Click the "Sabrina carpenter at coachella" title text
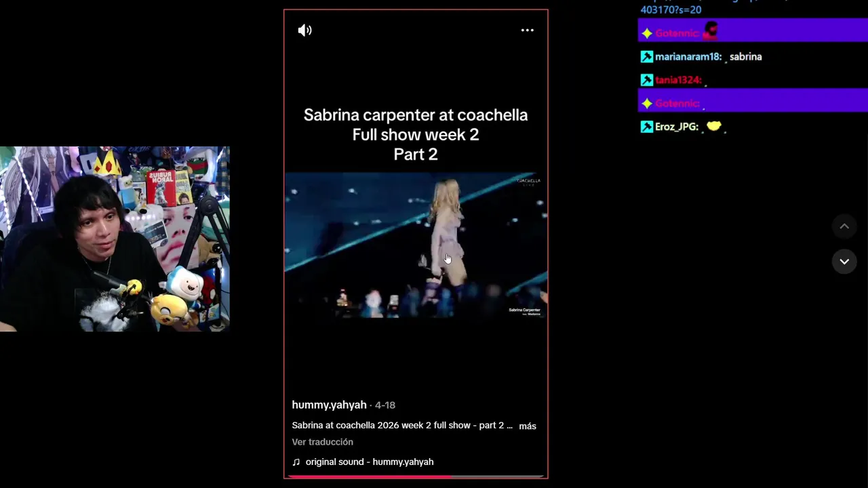This screenshot has height=488, width=868. (x=416, y=115)
